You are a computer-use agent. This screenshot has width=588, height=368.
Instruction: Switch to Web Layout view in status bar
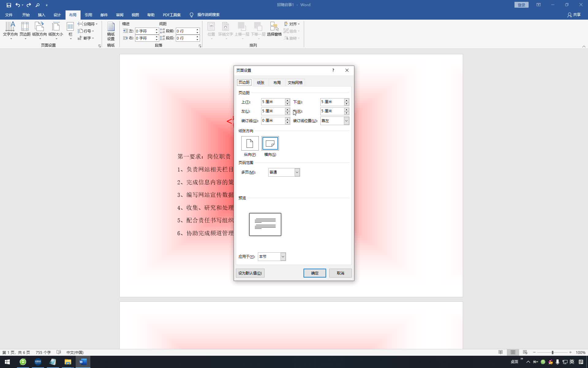[525, 352]
